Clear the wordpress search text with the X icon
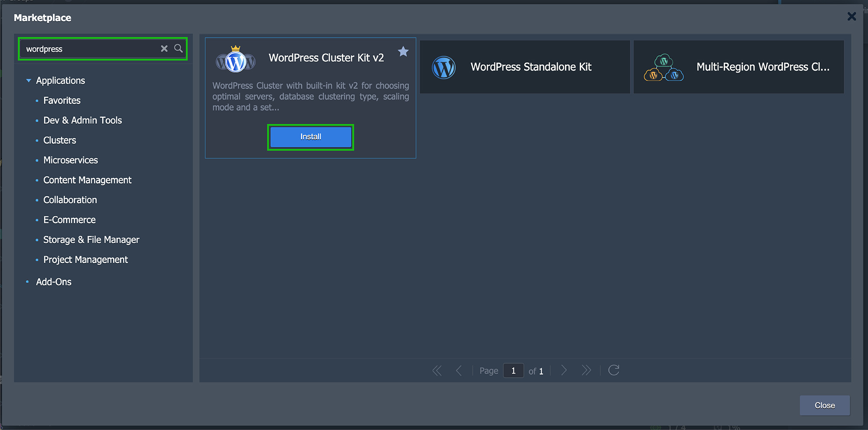This screenshot has height=430, width=868. [x=164, y=49]
